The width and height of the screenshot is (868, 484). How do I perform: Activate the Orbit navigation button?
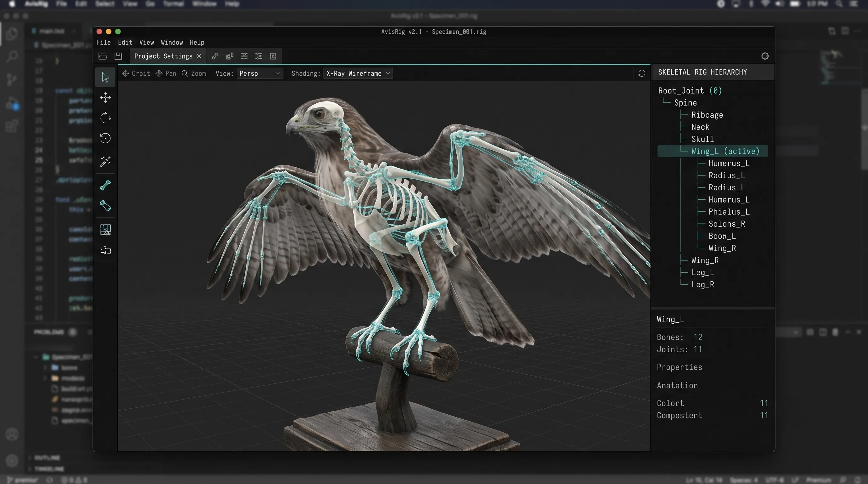pyautogui.click(x=136, y=73)
